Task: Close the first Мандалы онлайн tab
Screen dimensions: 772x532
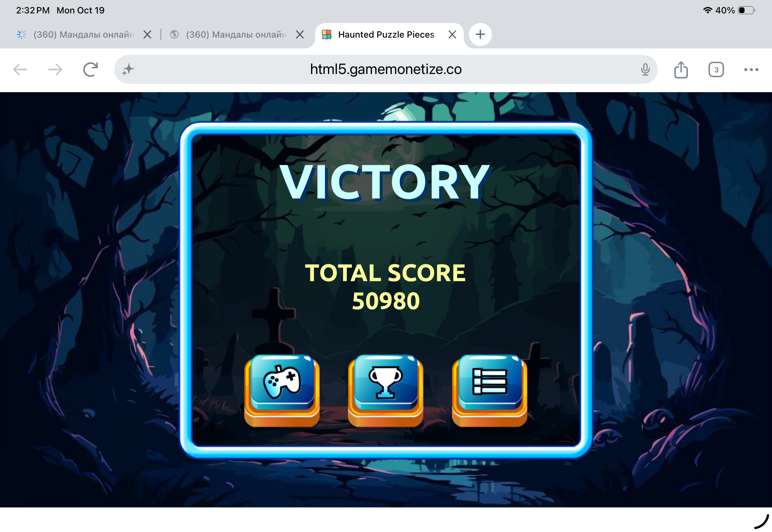Action: point(147,34)
